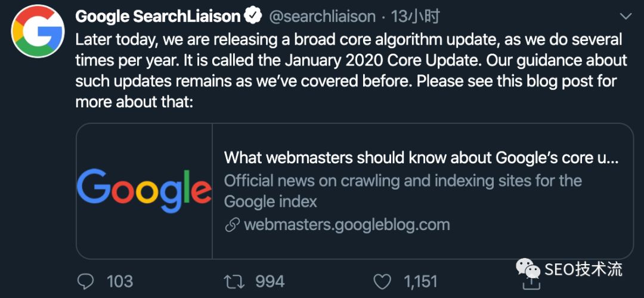The image size is (644, 298).
Task: Click the 103 replies count
Action: (x=119, y=281)
